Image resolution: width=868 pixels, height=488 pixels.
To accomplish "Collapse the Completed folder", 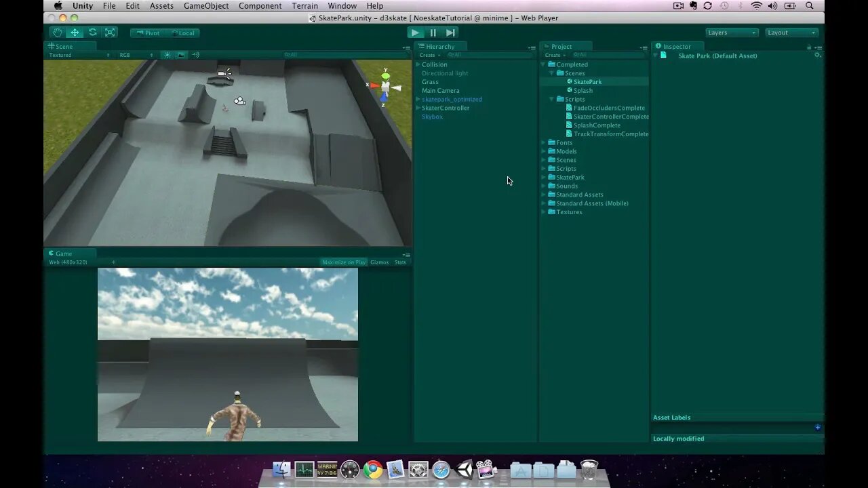I will click(x=543, y=64).
